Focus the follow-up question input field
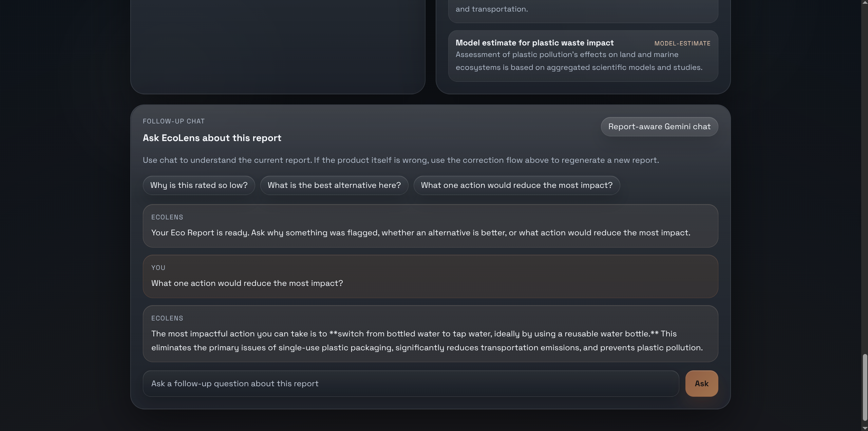This screenshot has width=868, height=431. click(411, 384)
